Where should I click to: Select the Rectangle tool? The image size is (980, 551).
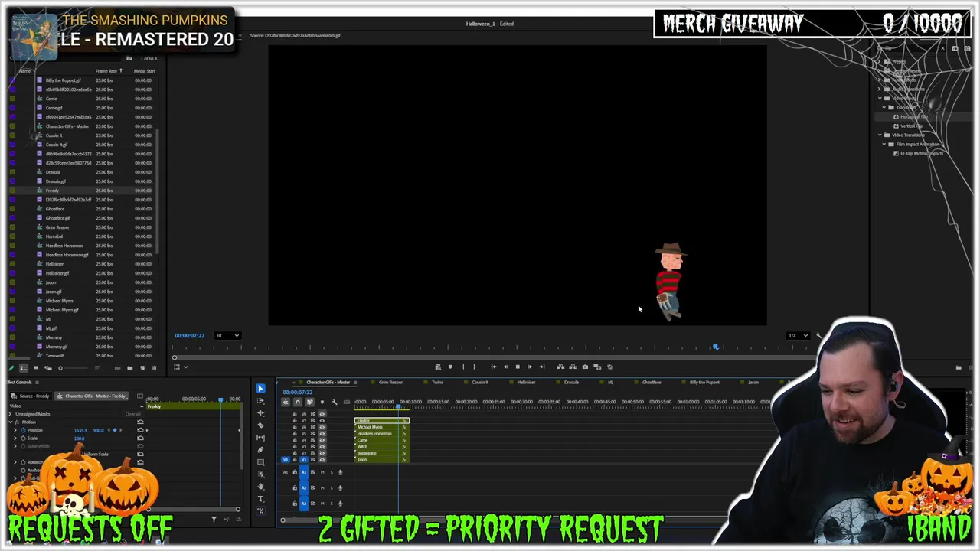pyautogui.click(x=260, y=461)
